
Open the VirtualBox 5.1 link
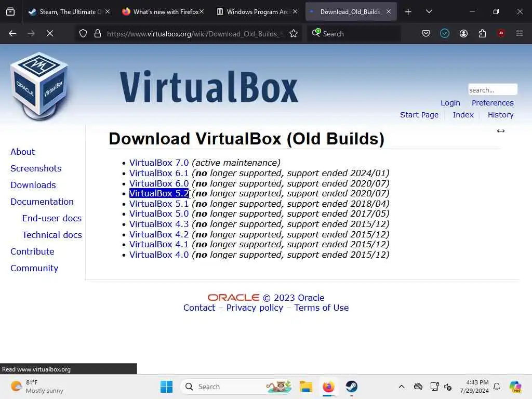pos(159,204)
